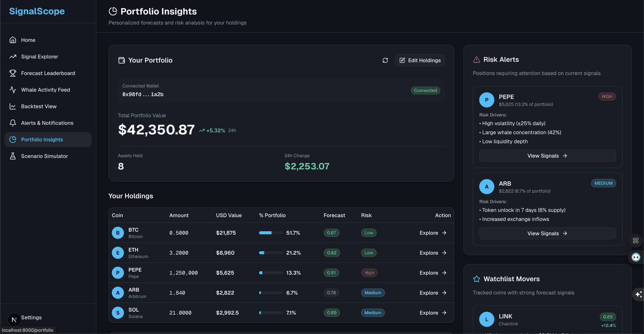Open the Home menu item

tap(48, 40)
